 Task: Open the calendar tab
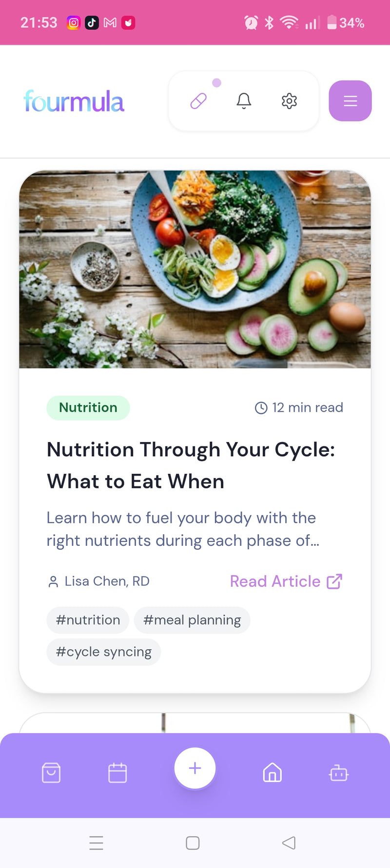[117, 773]
